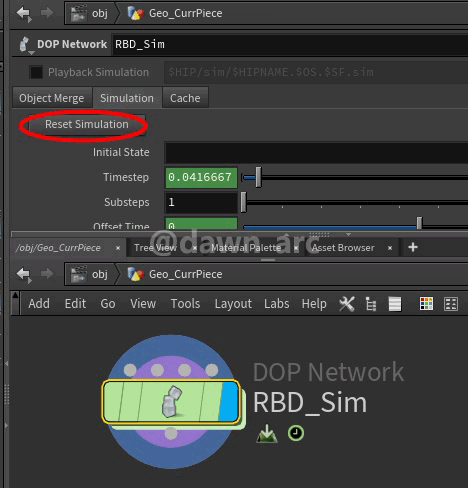
Task: Close the Material Palette pane tab
Action: click(296, 248)
